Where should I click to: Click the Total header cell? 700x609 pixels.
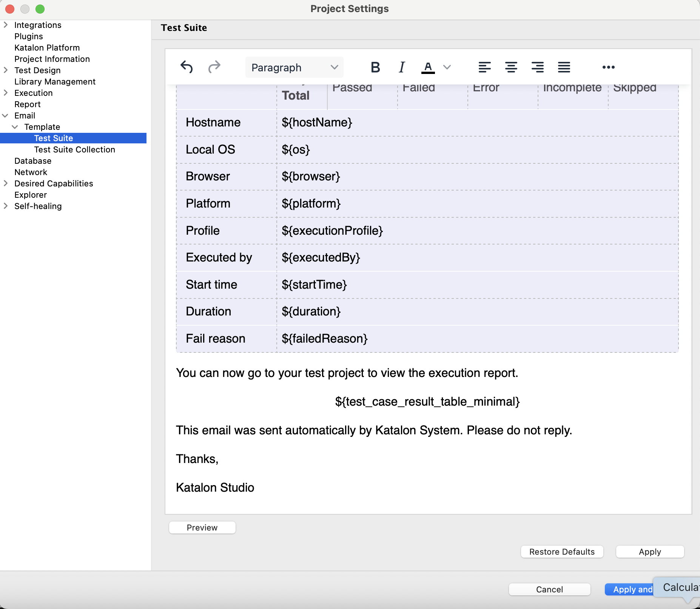[x=302, y=97]
